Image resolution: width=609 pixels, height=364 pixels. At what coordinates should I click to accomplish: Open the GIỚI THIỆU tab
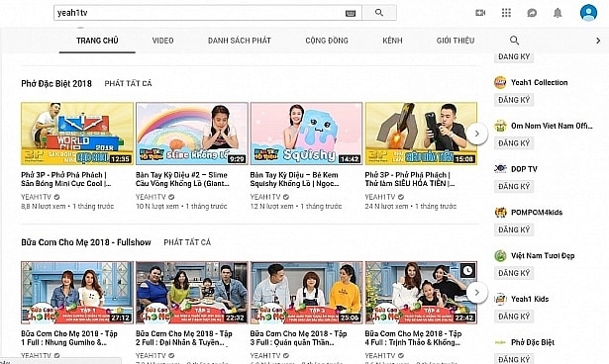[456, 41]
